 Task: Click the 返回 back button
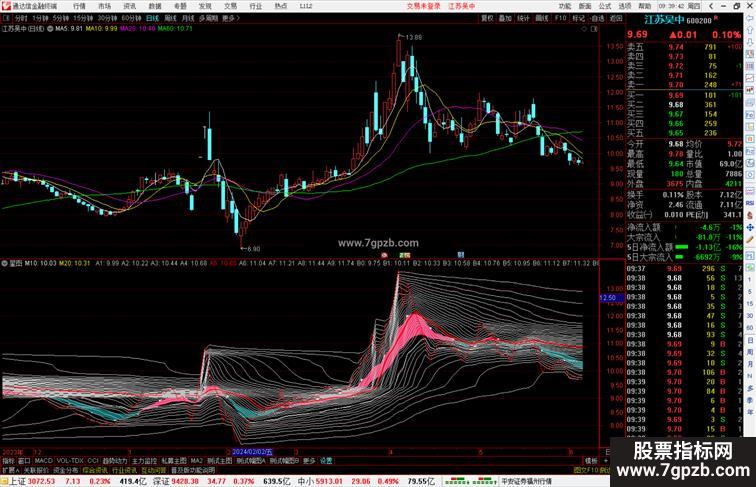616,18
